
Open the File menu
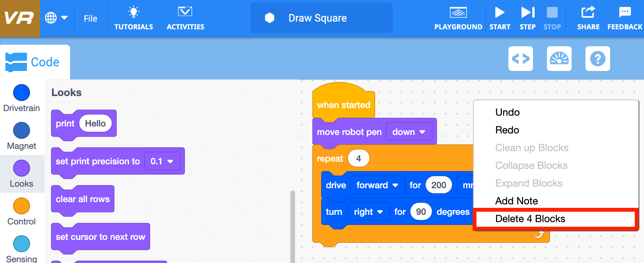click(x=91, y=19)
